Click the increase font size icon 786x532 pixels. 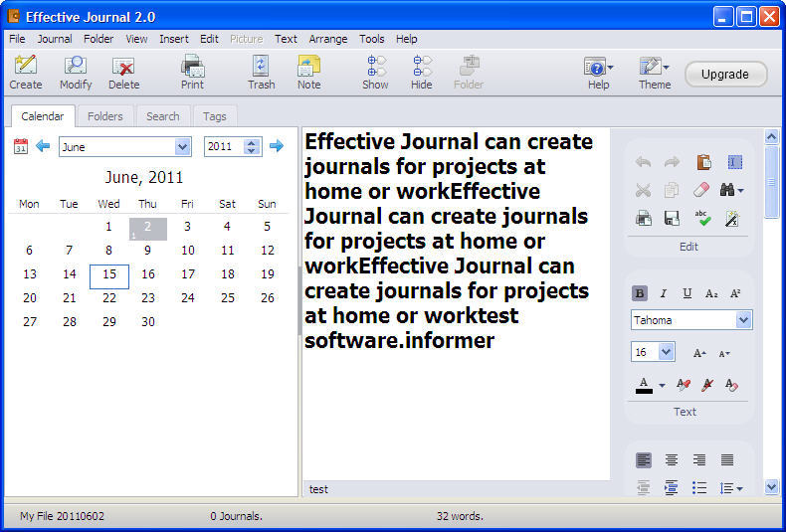(699, 353)
